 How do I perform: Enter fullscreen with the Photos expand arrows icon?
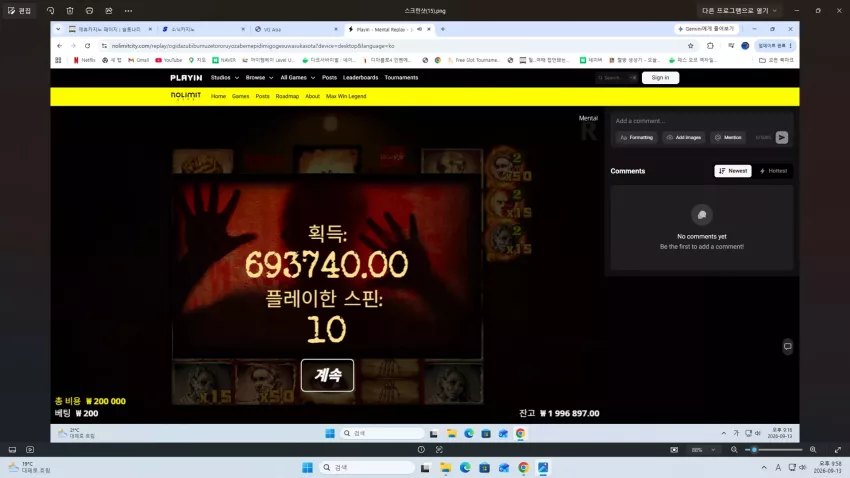838,449
